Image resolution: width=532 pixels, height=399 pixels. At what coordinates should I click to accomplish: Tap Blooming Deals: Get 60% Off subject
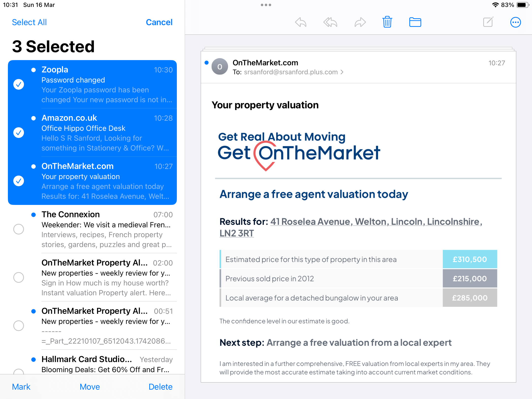click(x=105, y=370)
